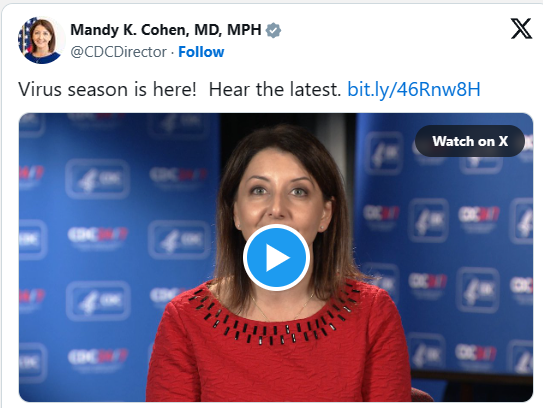The width and height of the screenshot is (543, 408).
Task: Click the tweet text "Virus season is here!"
Action: [107, 89]
